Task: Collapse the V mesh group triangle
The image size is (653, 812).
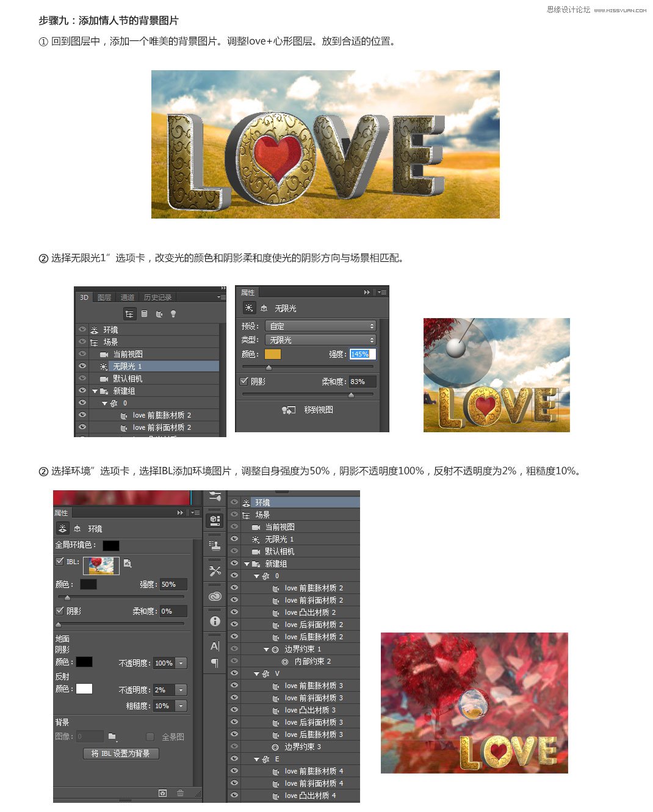Action: click(x=257, y=674)
